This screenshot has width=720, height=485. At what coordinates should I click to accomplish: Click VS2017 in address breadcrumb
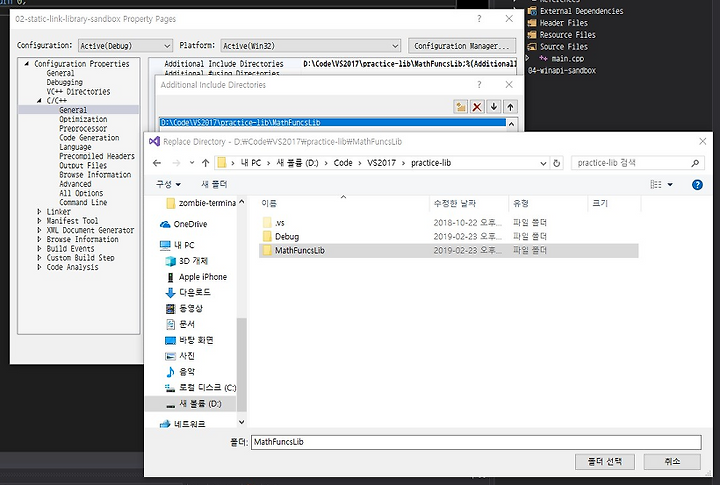tap(381, 163)
